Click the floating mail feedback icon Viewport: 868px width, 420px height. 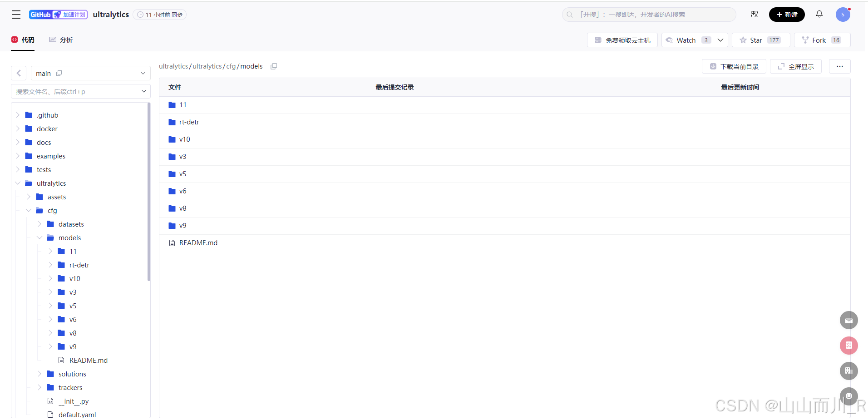(848, 320)
